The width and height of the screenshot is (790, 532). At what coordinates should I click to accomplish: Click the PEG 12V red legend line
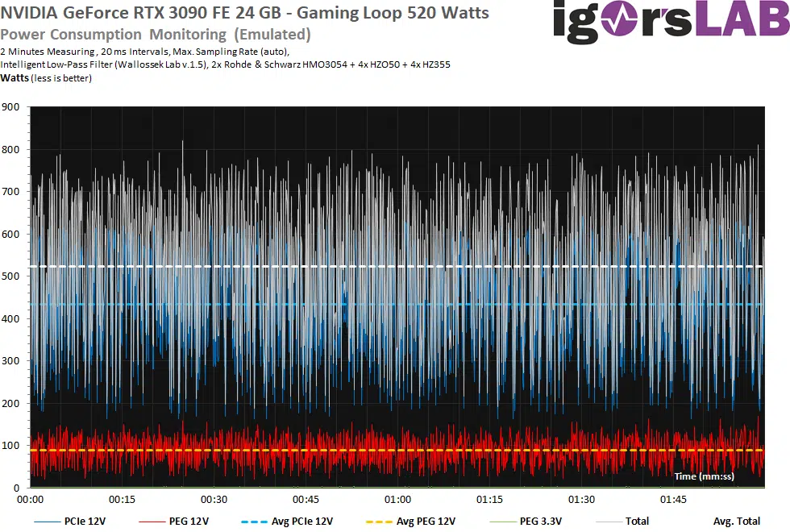pyautogui.click(x=152, y=522)
